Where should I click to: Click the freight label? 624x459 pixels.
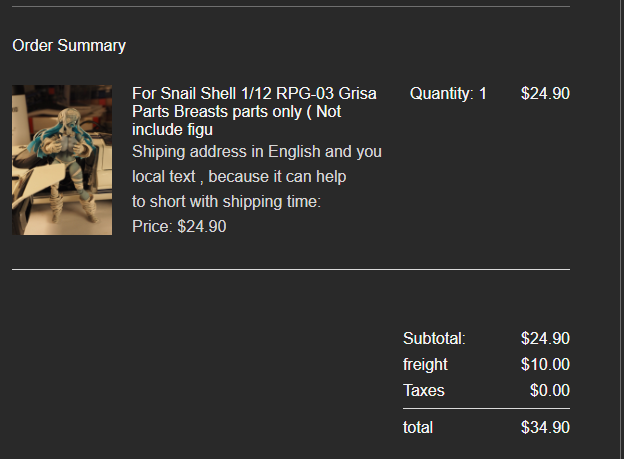click(425, 364)
